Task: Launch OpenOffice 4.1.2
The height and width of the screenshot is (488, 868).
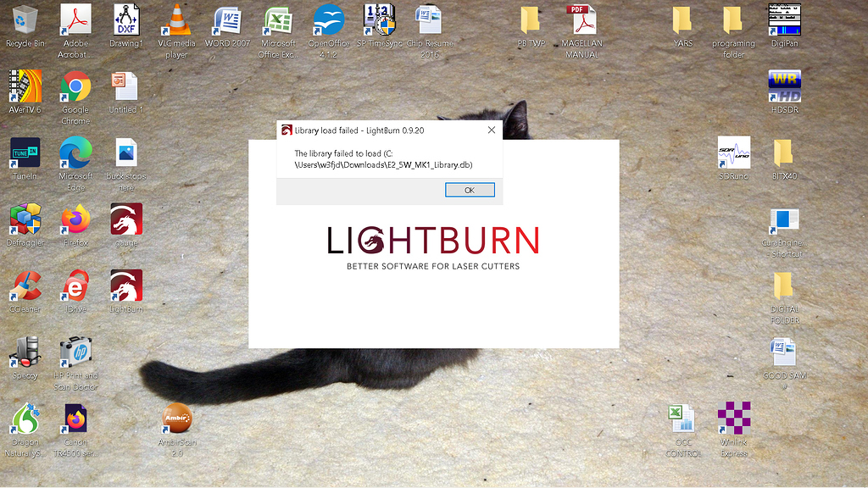Action: (x=327, y=24)
